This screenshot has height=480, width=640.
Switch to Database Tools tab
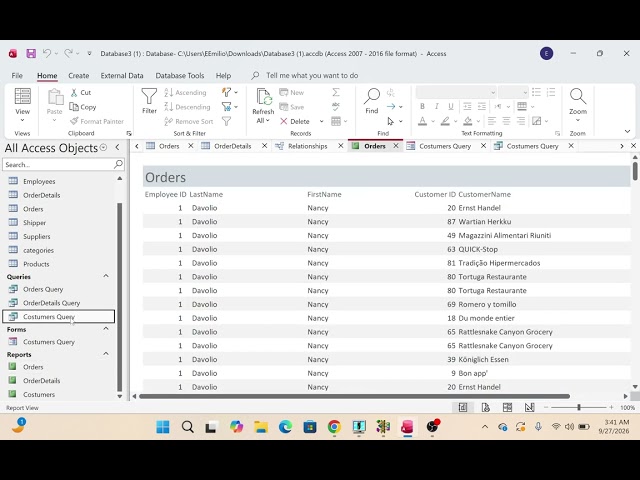(x=180, y=76)
